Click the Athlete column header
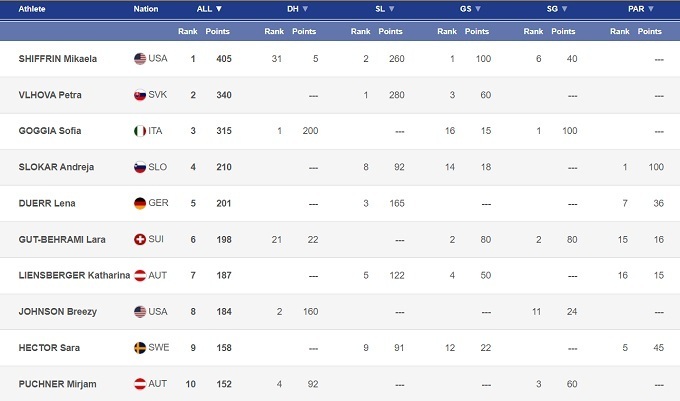 tap(33, 9)
